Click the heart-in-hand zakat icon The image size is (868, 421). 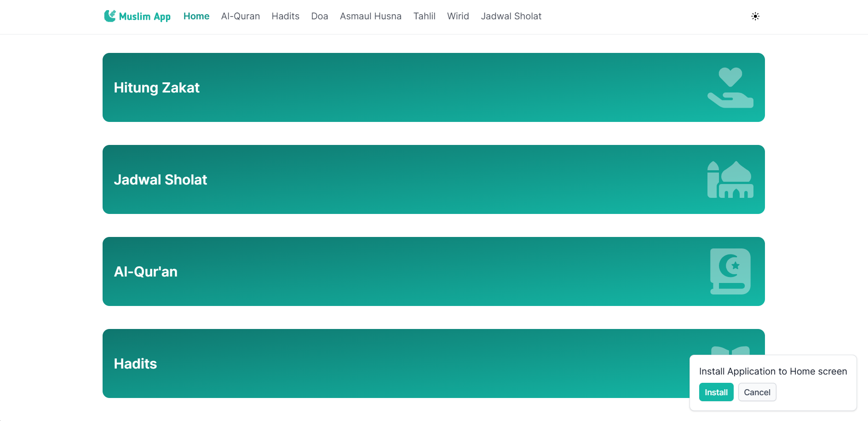[x=730, y=87]
